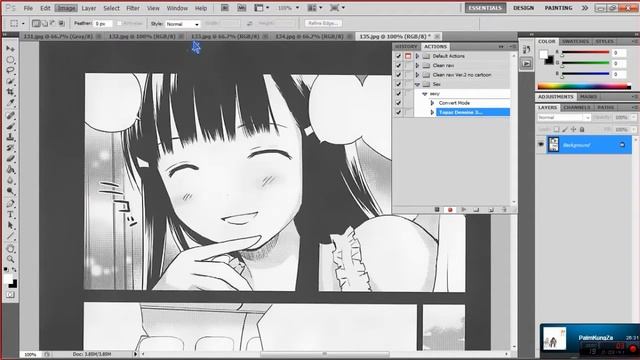Select the Type tool
The height and width of the screenshot is (360, 640).
[10, 214]
